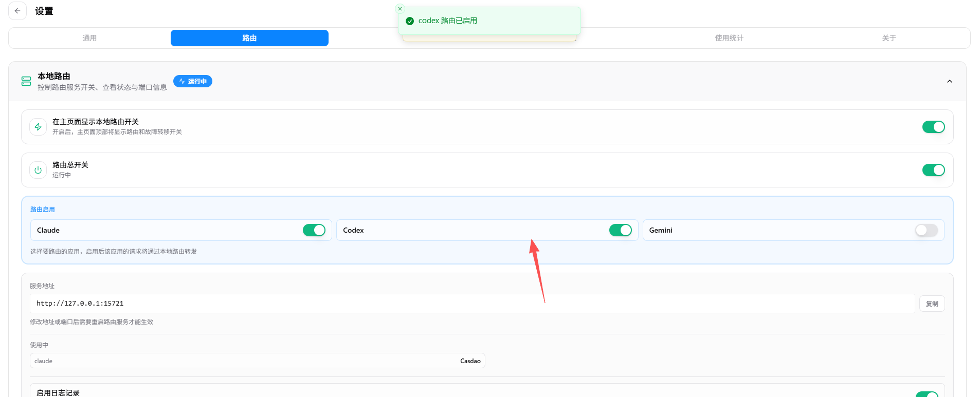Click the green check icon in the notification
This screenshot has height=397, width=980.
[x=410, y=21]
